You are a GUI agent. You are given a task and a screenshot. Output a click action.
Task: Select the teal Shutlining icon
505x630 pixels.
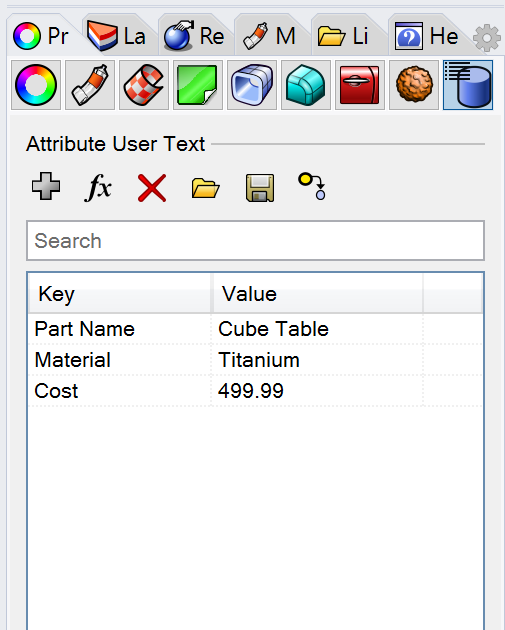(306, 85)
